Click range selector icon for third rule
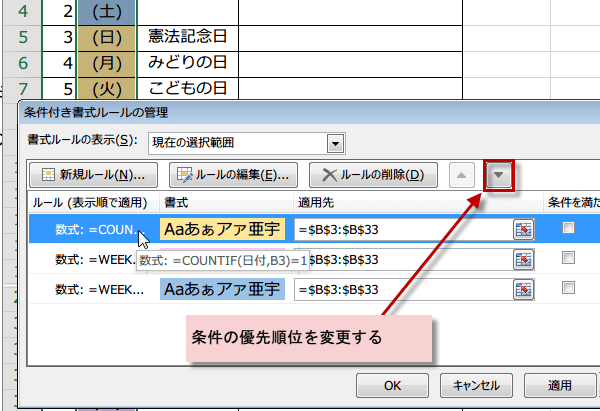This screenshot has height=411, width=600. tap(523, 290)
